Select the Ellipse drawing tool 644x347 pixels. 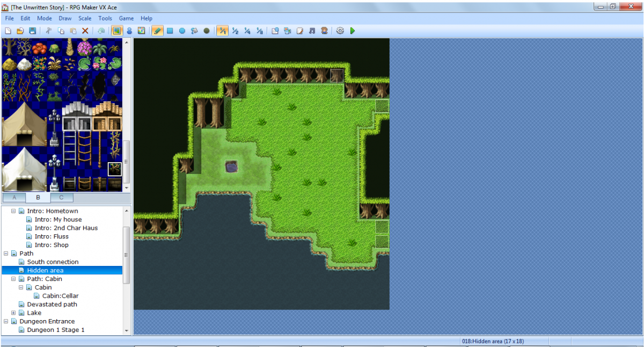tap(182, 31)
